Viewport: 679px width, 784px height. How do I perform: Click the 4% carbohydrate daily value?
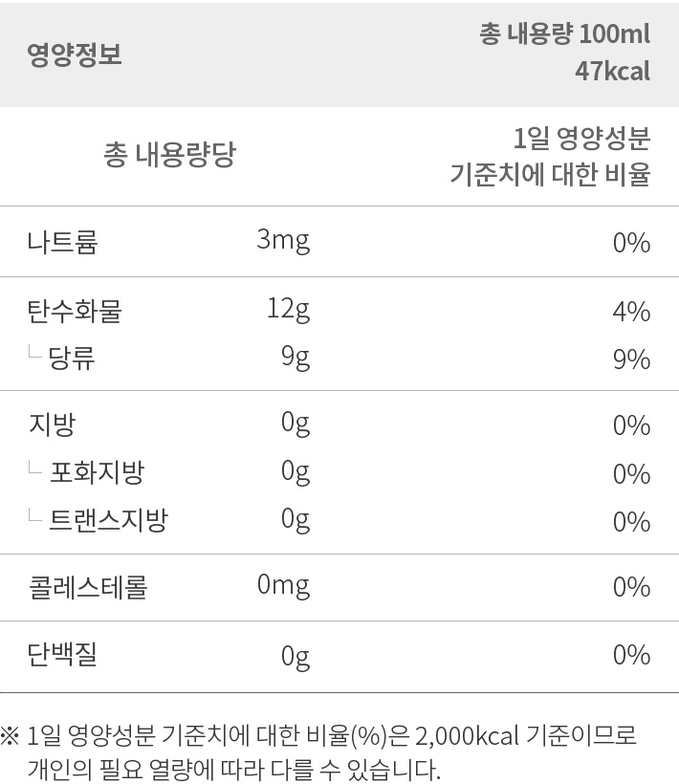pos(631,312)
